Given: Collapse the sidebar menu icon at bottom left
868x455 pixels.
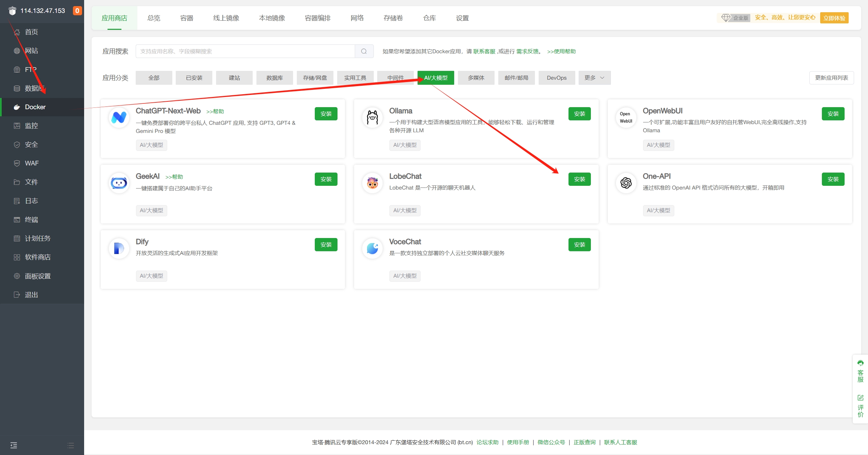Looking at the screenshot, I should coord(14,445).
